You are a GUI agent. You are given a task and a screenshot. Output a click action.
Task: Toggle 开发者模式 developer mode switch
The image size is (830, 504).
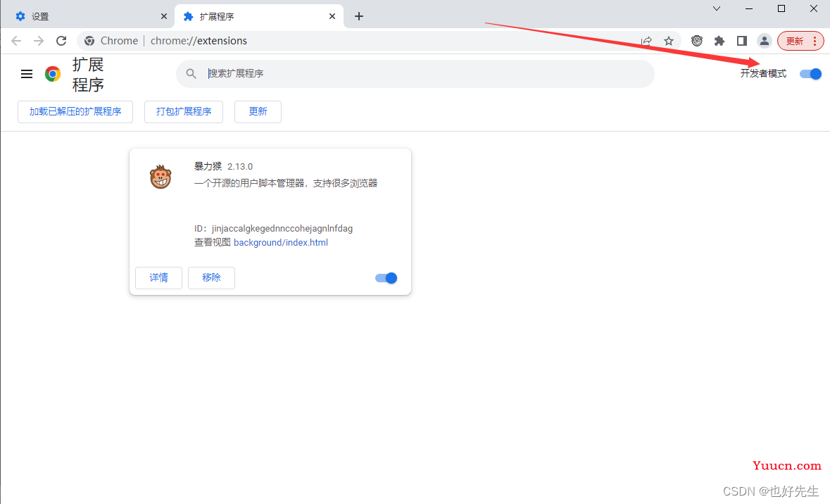click(x=810, y=74)
